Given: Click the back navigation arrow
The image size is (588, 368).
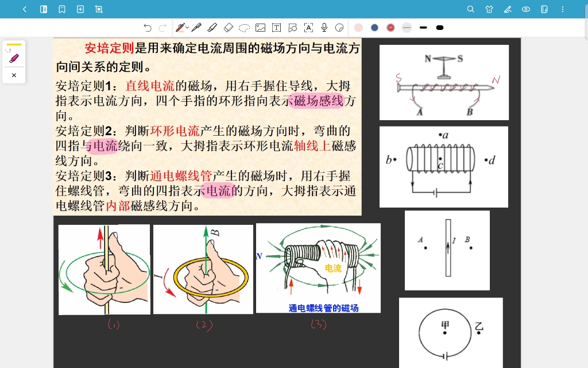Looking at the screenshot, I should [x=25, y=9].
